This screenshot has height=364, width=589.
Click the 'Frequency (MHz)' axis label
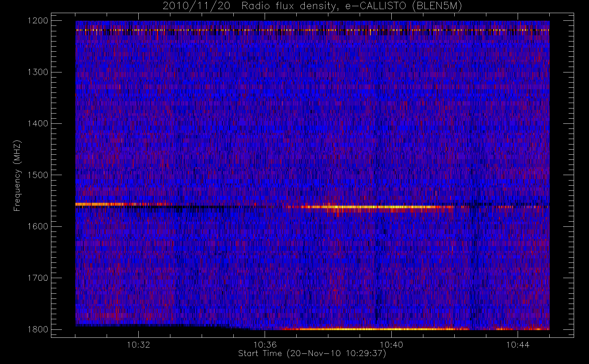coord(17,176)
